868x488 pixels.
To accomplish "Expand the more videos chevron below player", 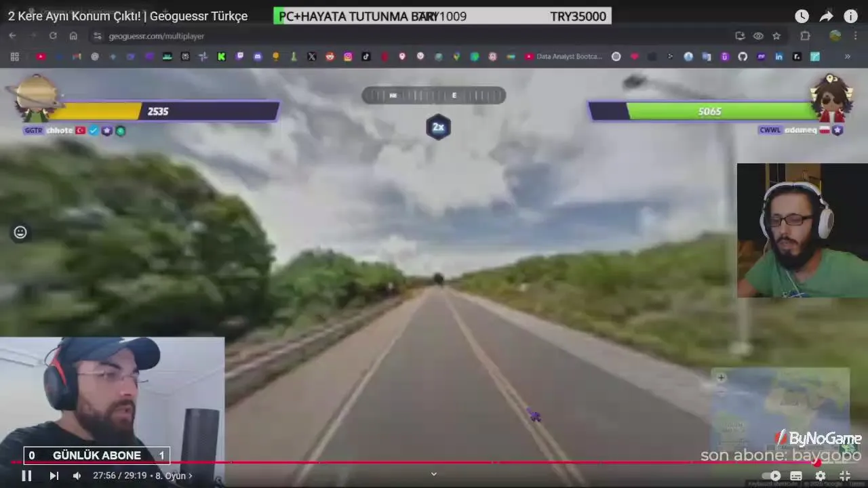I will (434, 474).
